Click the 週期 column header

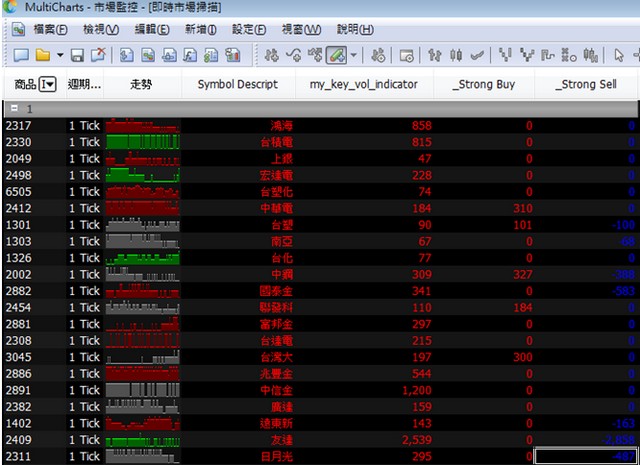tap(84, 85)
